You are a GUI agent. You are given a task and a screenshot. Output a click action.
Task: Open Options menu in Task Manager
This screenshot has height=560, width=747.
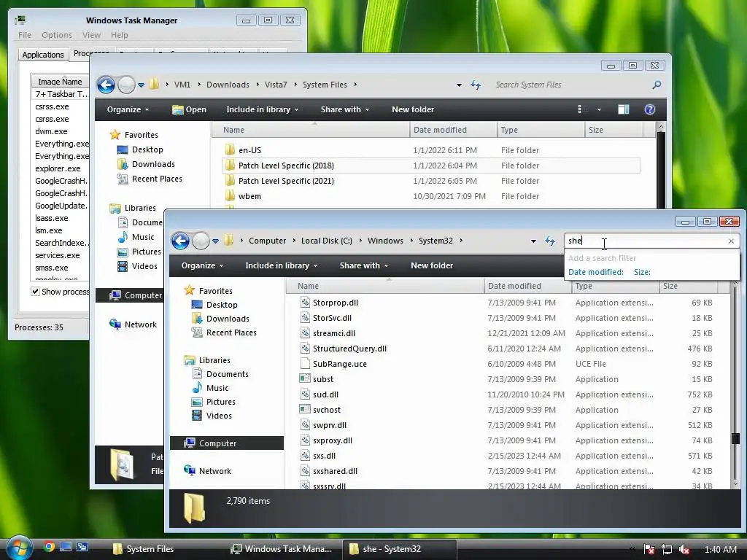57,35
